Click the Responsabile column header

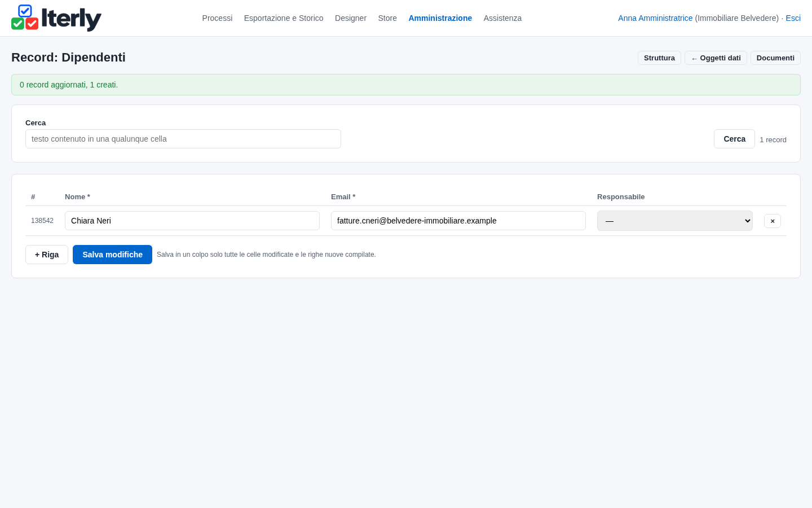pyautogui.click(x=621, y=197)
